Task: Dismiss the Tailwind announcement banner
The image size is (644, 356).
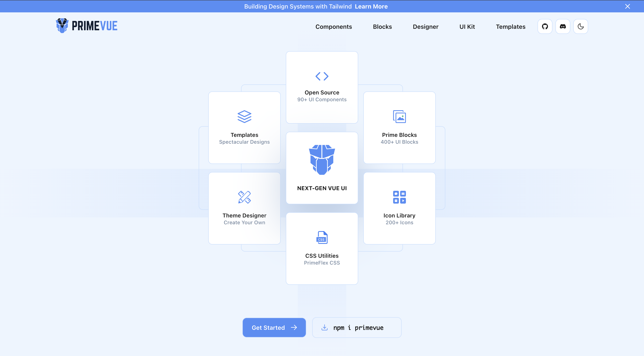Action: point(627,7)
